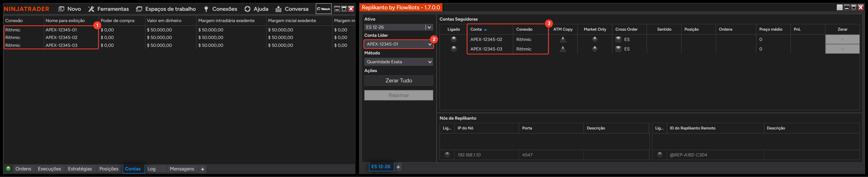This screenshot has width=868, height=177.
Task: Toggle Ligado for follower APEX-12345-03
Action: click(x=454, y=49)
